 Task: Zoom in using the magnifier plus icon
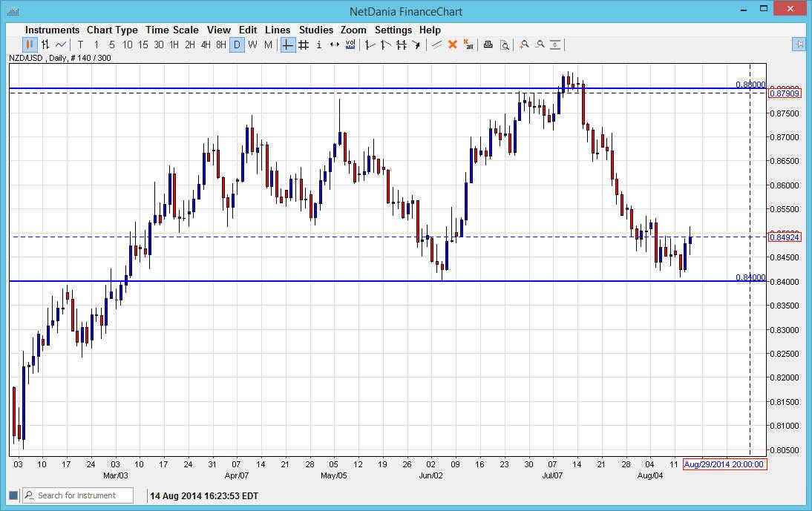coord(523,44)
